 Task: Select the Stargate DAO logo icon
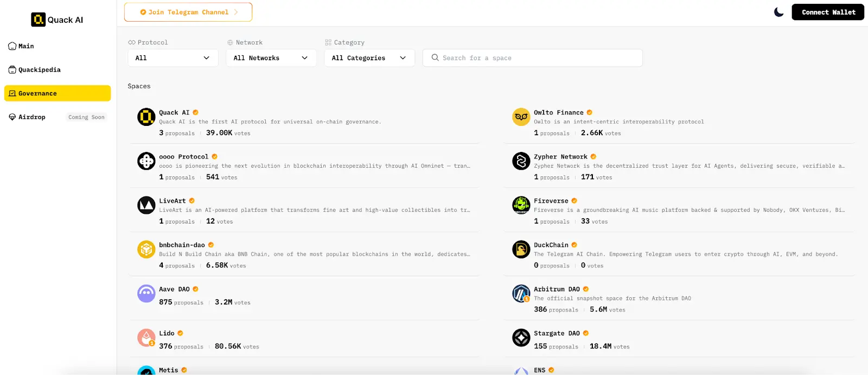(521, 338)
